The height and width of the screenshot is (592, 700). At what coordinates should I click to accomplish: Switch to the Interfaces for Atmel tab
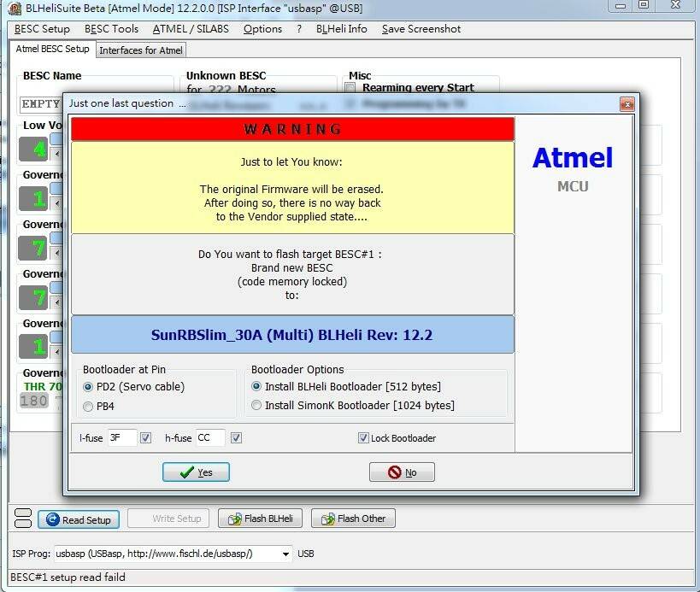[141, 50]
